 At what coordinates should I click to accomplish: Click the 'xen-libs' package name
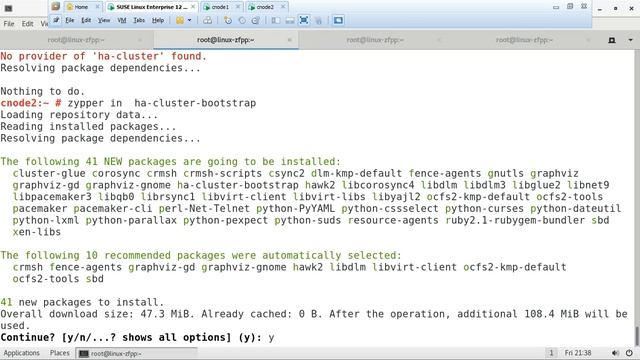coord(37,232)
